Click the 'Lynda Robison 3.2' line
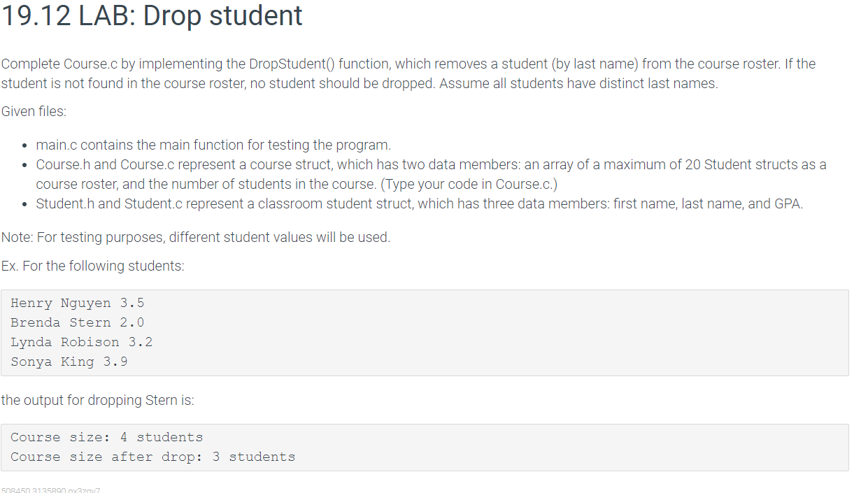The width and height of the screenshot is (868, 493). pyautogui.click(x=82, y=343)
